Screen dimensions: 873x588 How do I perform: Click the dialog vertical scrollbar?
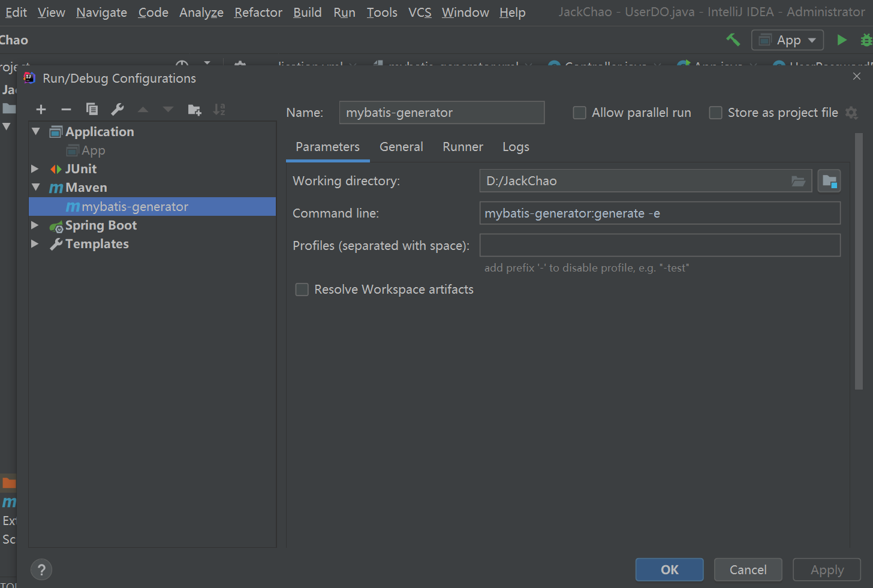(859, 261)
